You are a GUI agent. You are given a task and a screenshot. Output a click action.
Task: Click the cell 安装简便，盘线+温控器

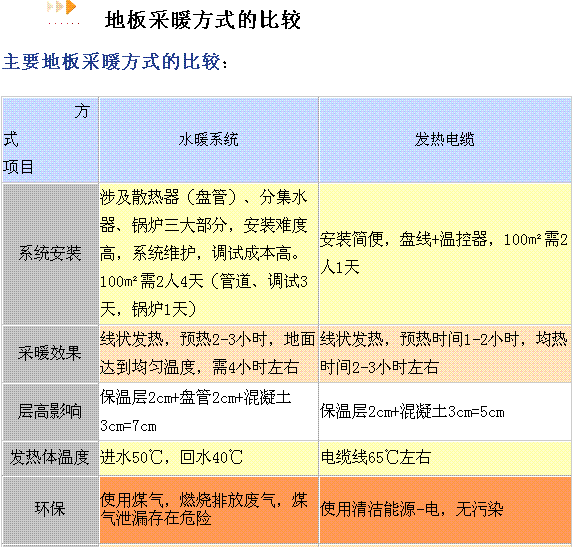(x=445, y=254)
